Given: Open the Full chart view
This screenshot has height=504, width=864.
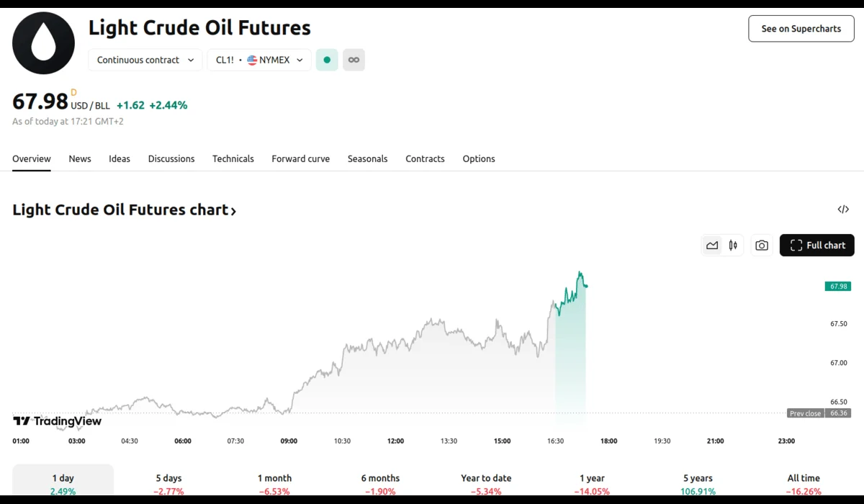Looking at the screenshot, I should [817, 246].
